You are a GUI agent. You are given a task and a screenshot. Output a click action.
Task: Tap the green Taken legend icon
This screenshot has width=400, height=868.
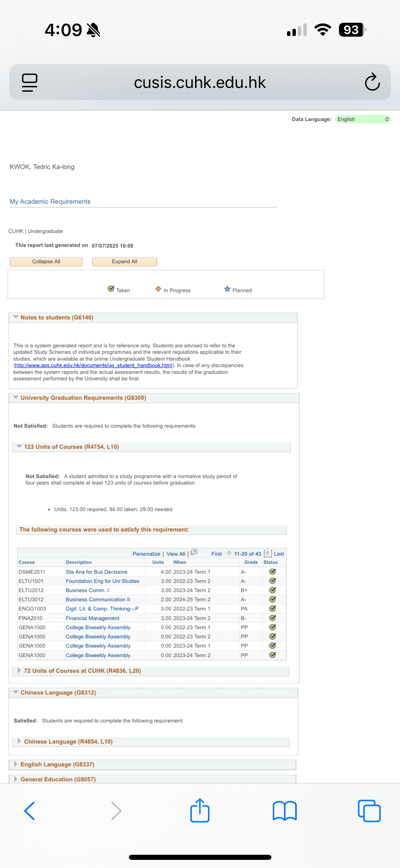coord(111,289)
